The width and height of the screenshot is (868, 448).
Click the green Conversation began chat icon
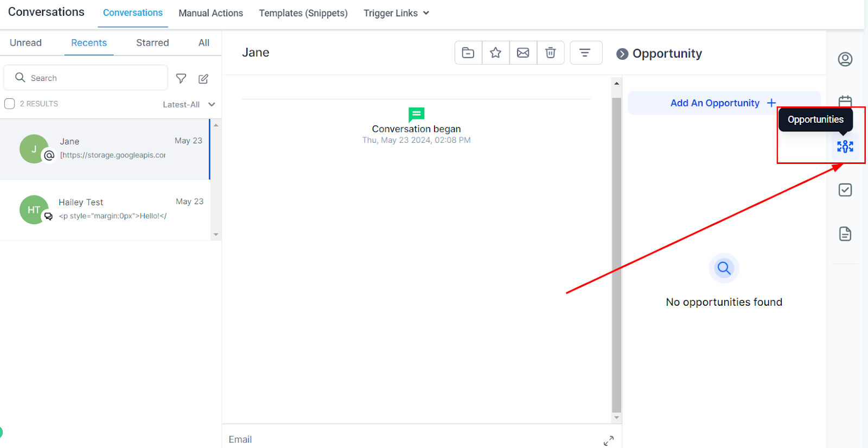(416, 115)
